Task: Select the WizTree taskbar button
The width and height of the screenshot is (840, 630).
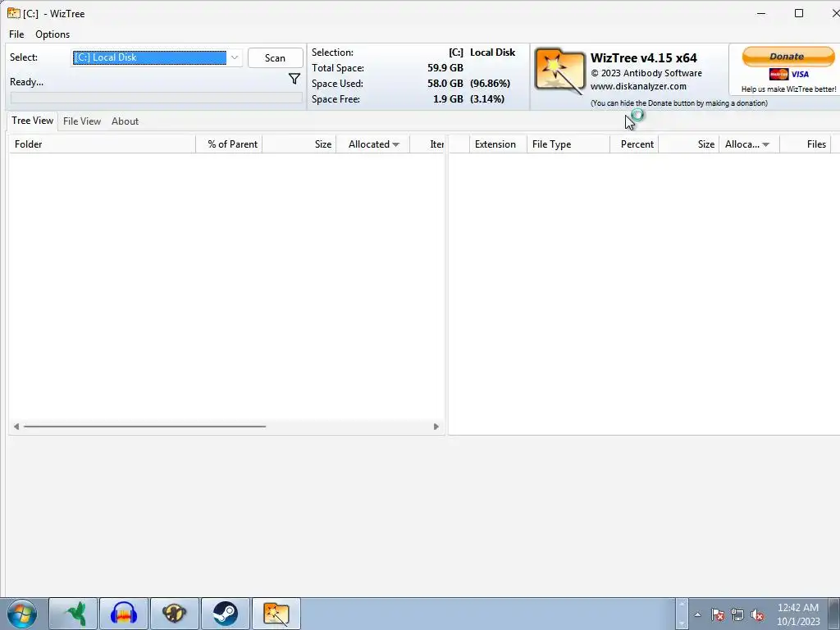Action: point(276,614)
